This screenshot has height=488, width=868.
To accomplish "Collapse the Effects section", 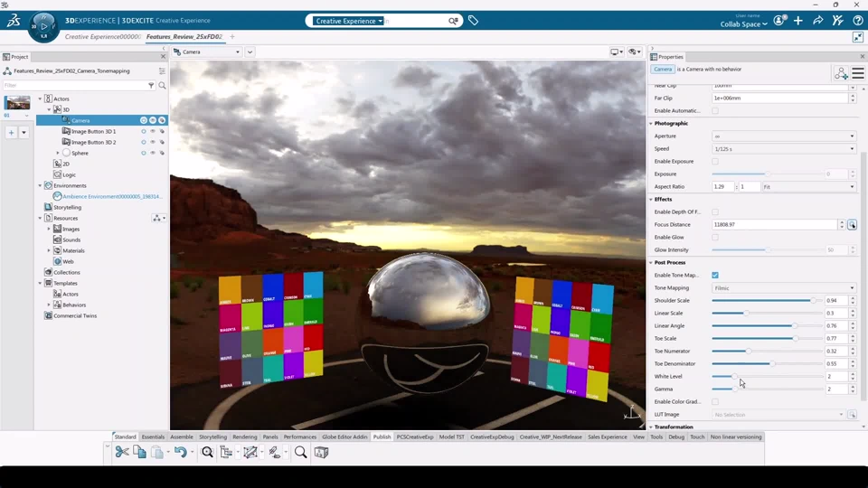I will click(x=651, y=199).
